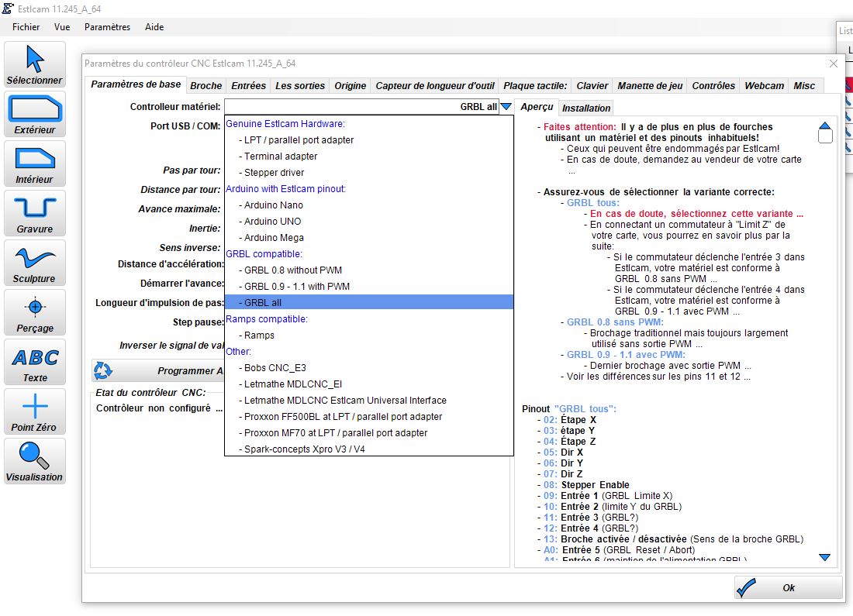This screenshot has width=853, height=616.
Task: Choose Arduino UNO from controller list
Action: [272, 222]
